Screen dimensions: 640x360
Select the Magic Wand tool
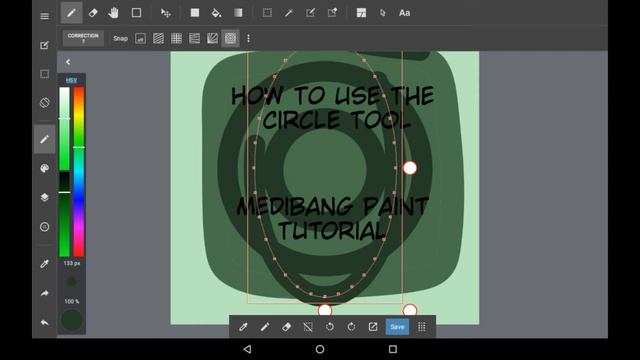pyautogui.click(x=289, y=13)
